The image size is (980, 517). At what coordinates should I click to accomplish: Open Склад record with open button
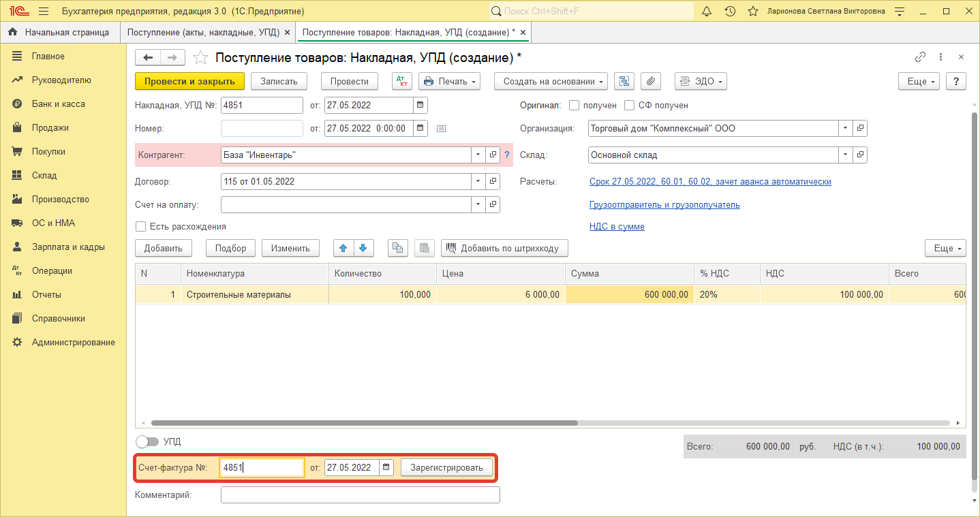click(860, 155)
